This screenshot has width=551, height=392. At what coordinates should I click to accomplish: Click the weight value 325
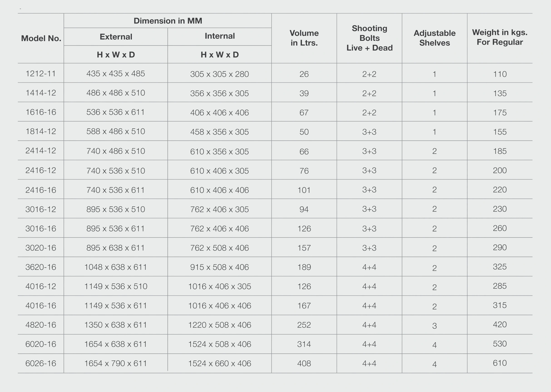499,267
